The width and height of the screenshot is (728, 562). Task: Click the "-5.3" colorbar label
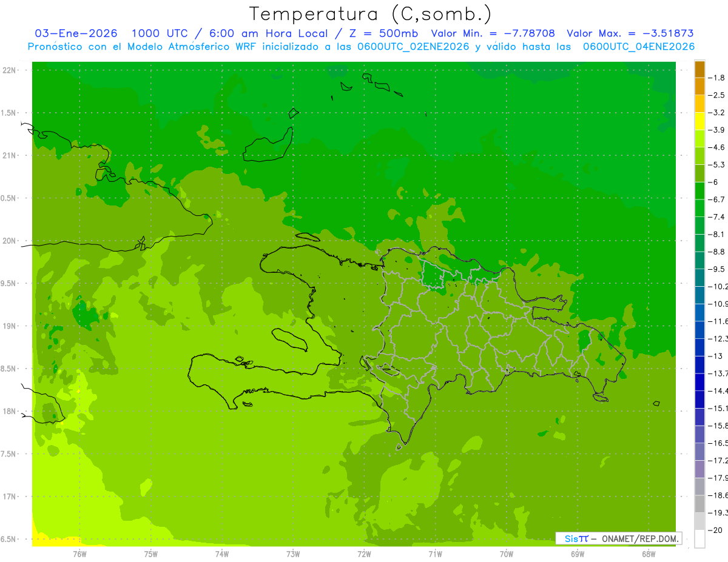pyautogui.click(x=716, y=165)
